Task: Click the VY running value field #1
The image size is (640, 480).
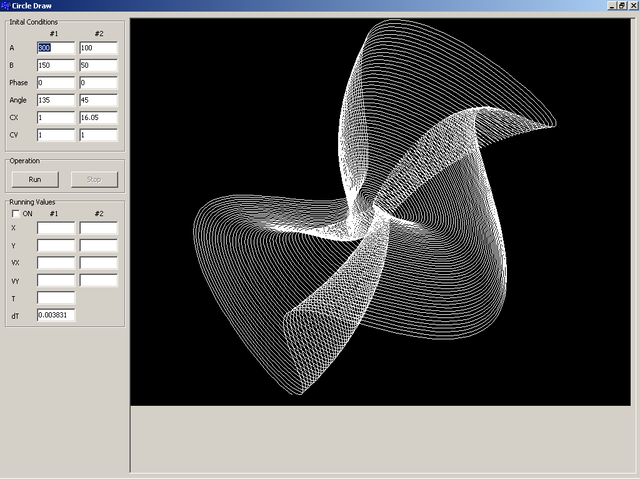Action: (56, 280)
